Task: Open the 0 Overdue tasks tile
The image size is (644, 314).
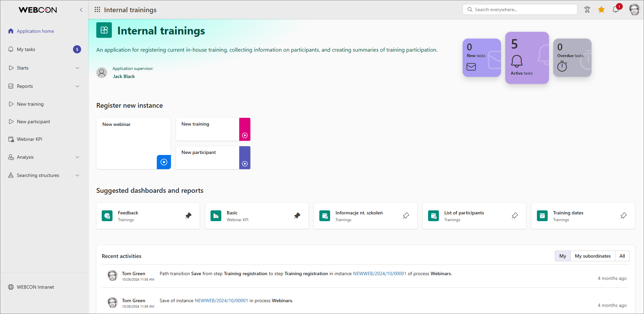Action: point(572,58)
